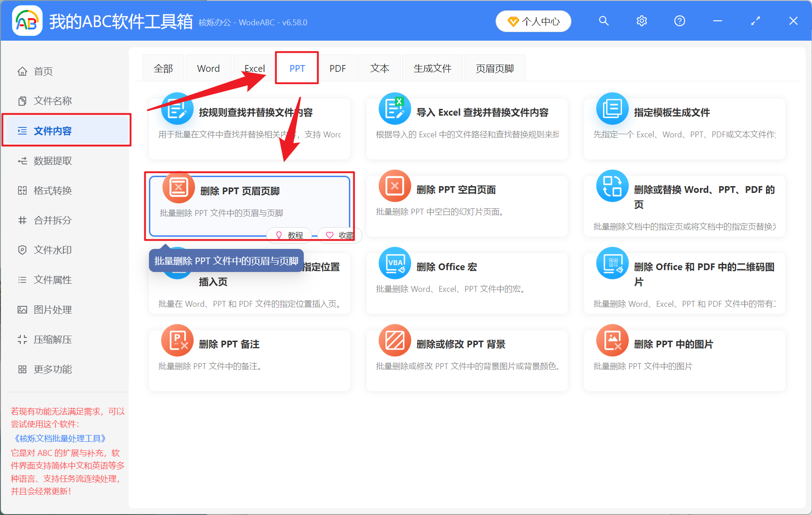Click the help question mark icon
Viewport: 812px width, 515px height.
pyautogui.click(x=679, y=21)
